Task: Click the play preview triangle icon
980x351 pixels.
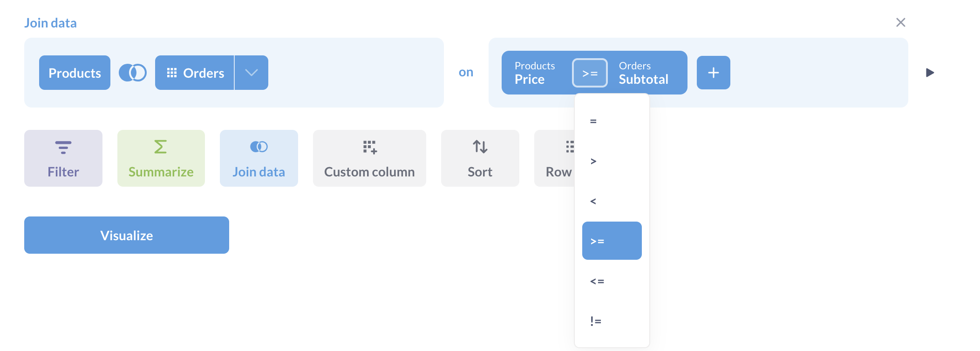Action: pyautogui.click(x=930, y=73)
